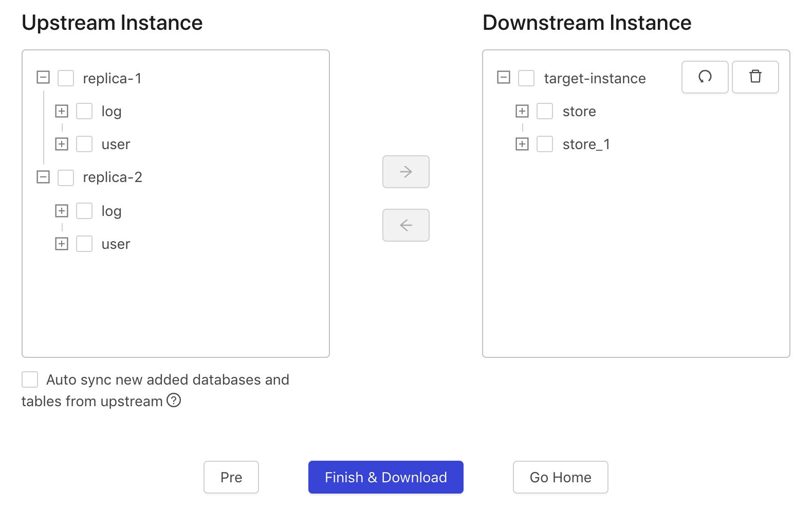812x508 pixels.
Task: Click the Pre button
Action: (x=231, y=477)
